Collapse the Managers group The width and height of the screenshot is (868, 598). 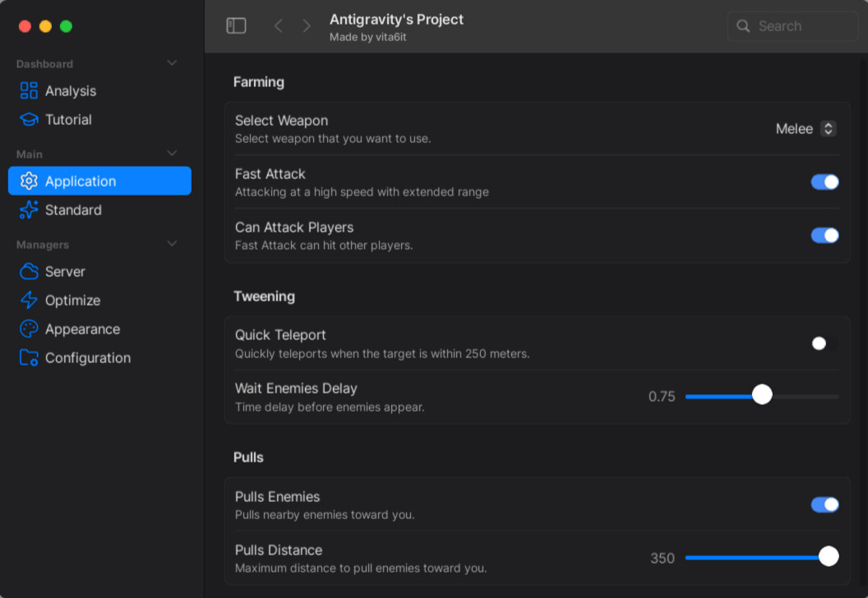[172, 243]
